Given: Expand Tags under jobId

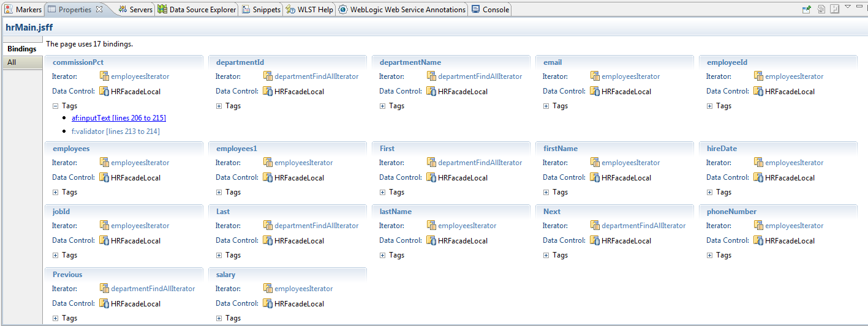Looking at the screenshot, I should [x=56, y=255].
